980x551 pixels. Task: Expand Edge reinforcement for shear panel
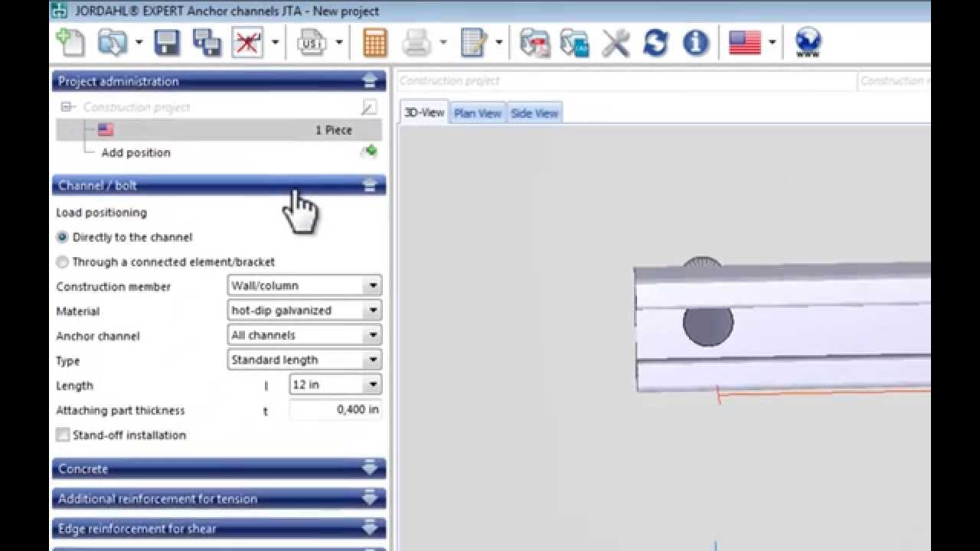[x=370, y=528]
